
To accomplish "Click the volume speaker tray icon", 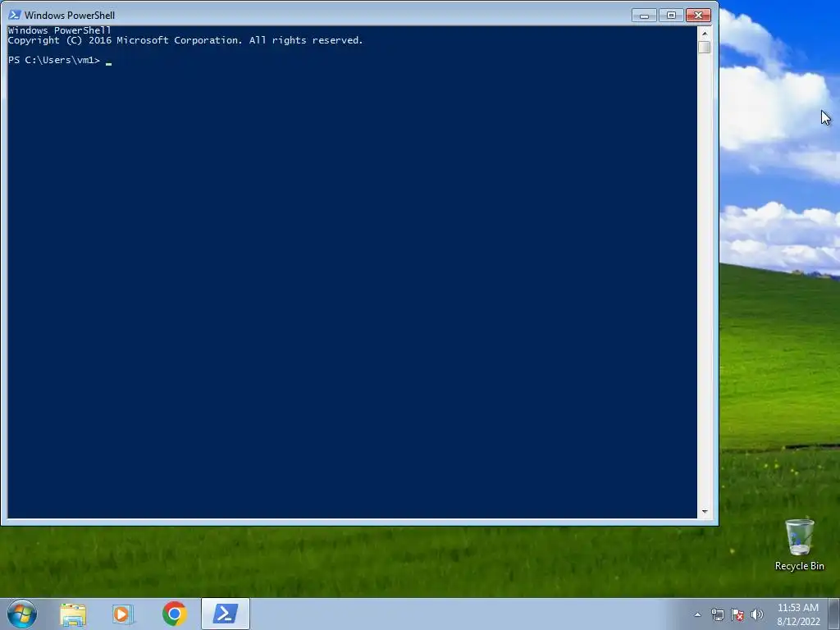I will coord(757,614).
